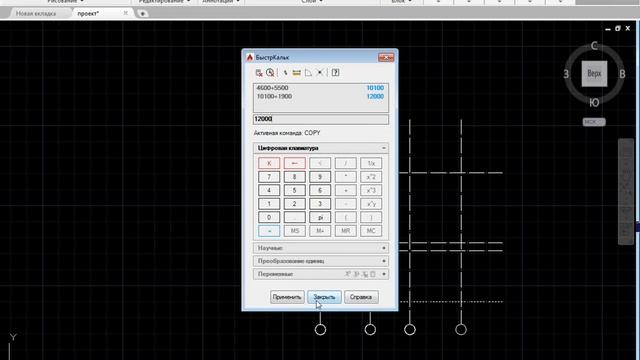The image size is (640, 360).
Task: Click digit 0 on the keypad
Action: click(269, 217)
